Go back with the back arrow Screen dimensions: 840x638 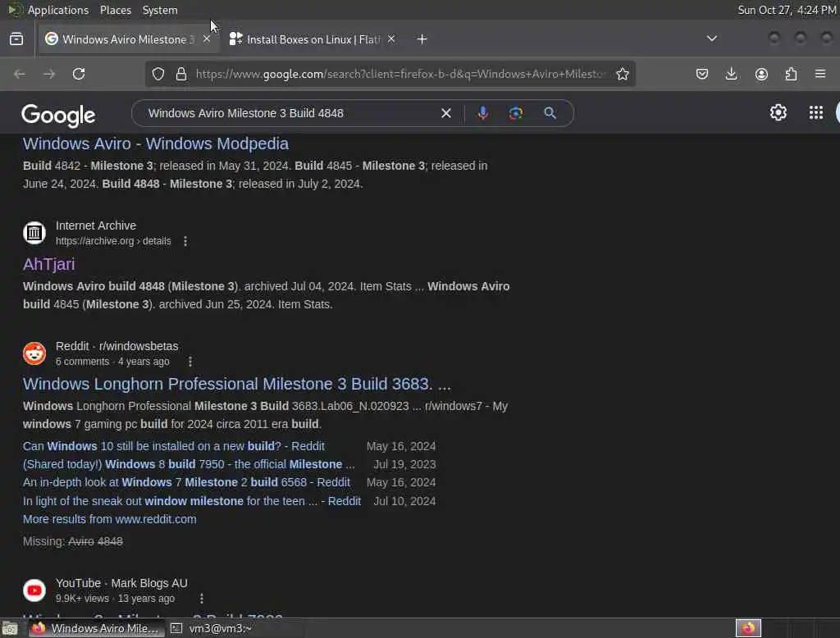point(20,74)
